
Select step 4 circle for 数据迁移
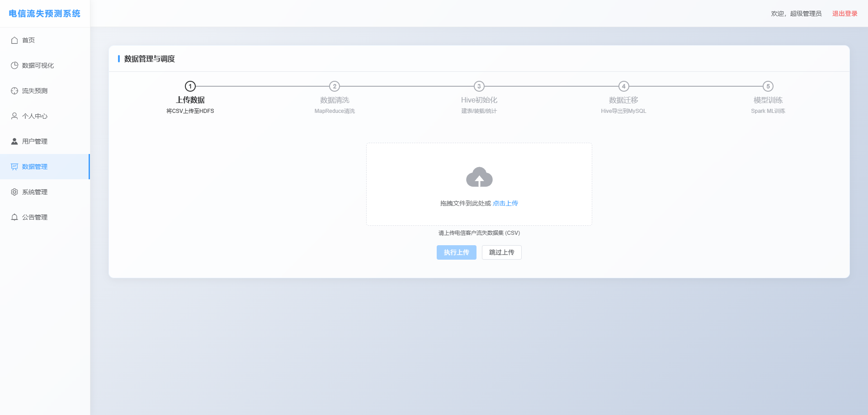point(623,86)
